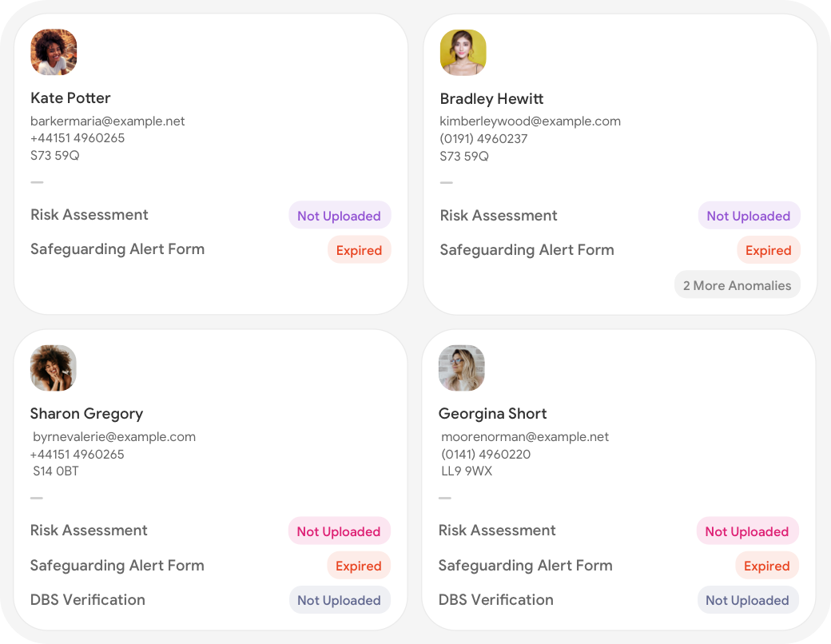The height and width of the screenshot is (644, 831).
Task: Select Sharon Gregory's card title
Action: point(86,414)
